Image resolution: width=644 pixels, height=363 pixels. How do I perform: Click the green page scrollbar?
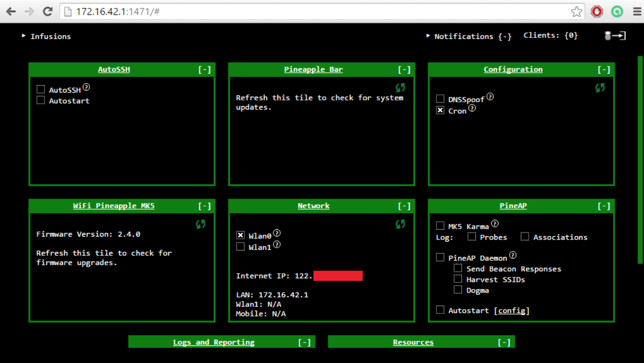(x=640, y=160)
